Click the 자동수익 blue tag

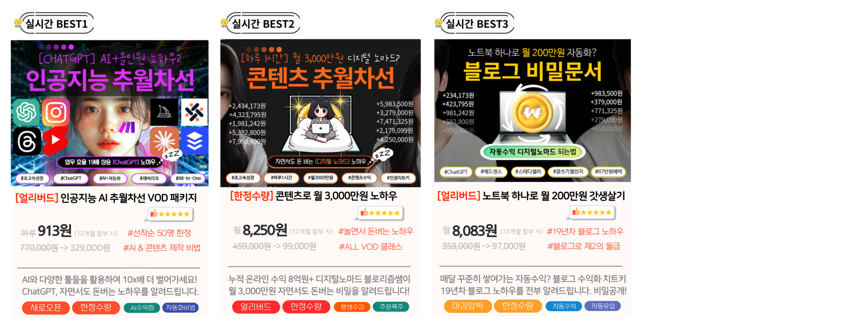564,306
